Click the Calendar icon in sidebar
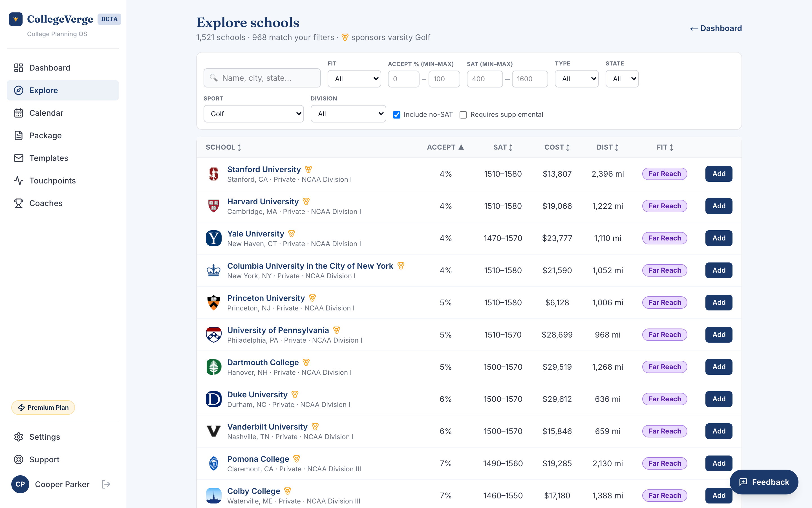812x508 pixels. coord(18,113)
